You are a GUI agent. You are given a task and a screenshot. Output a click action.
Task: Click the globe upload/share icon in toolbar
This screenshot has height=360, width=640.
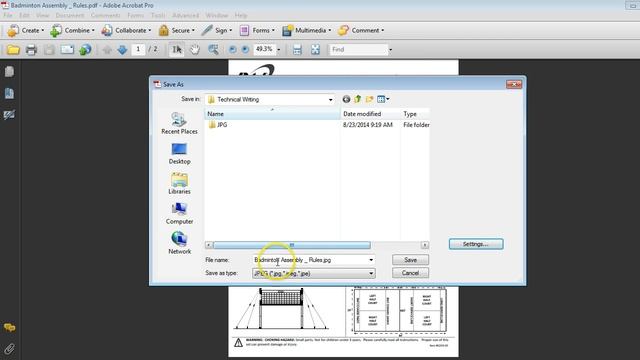(85, 50)
